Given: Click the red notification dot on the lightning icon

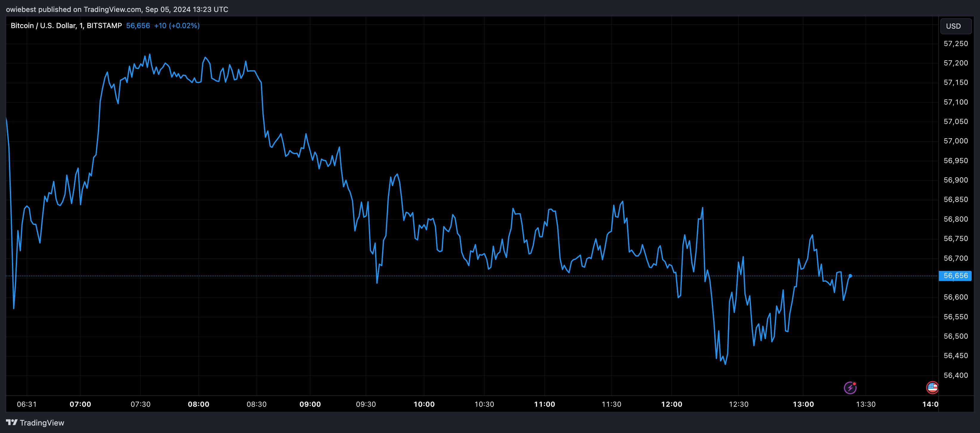Looking at the screenshot, I should (x=854, y=383).
